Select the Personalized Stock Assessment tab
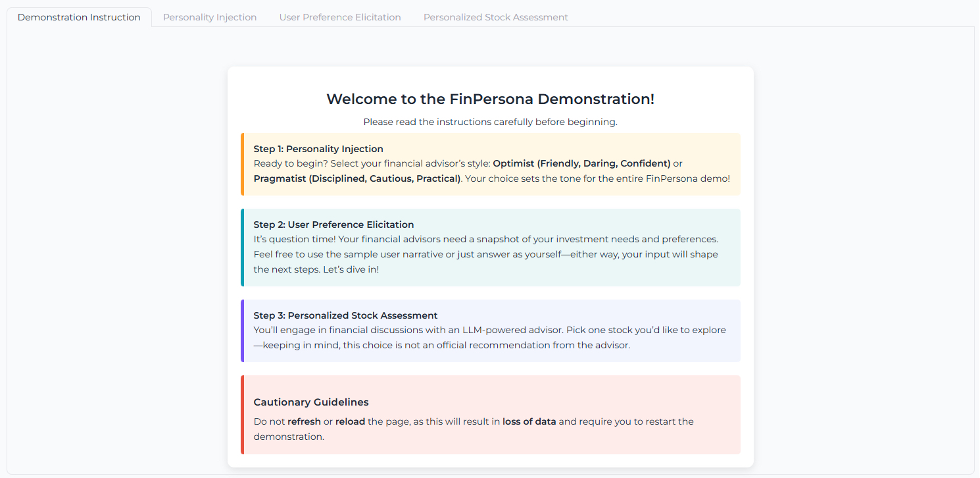The image size is (980, 478). pos(495,17)
